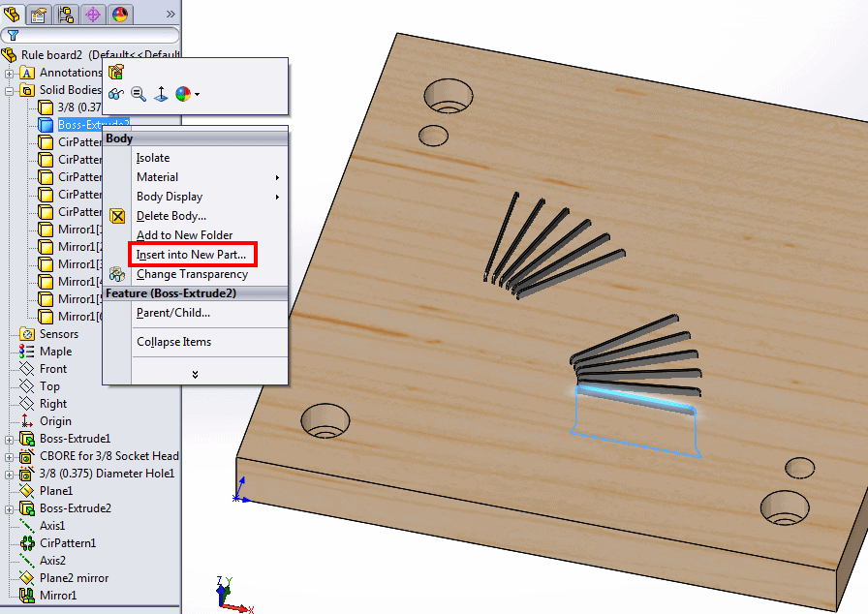Open the DisplayManager color sphere tab
Image resolution: width=868 pixels, height=614 pixels.
coord(119,14)
